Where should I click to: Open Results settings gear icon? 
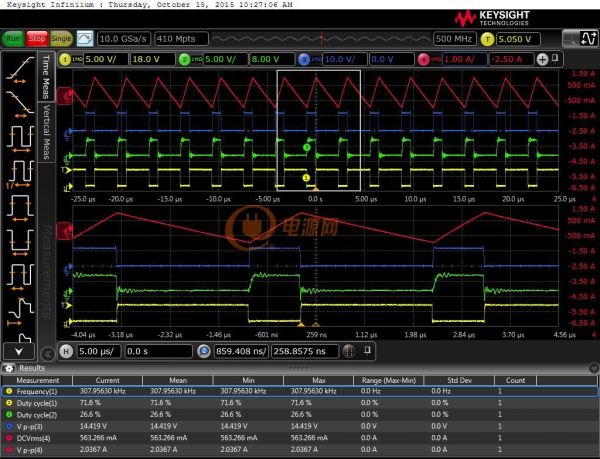9,368
